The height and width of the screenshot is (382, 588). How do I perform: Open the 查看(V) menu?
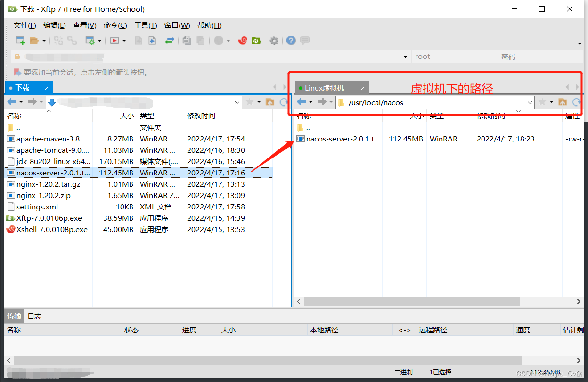[x=84, y=25]
